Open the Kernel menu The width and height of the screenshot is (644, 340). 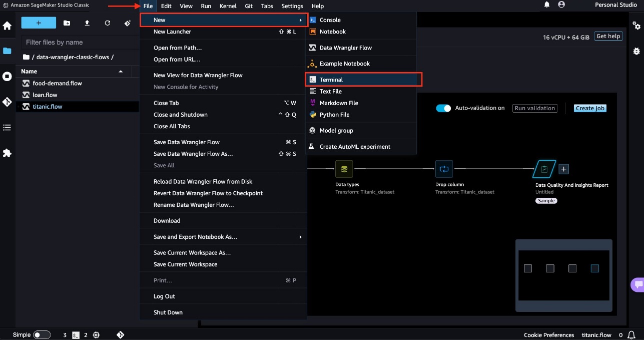click(x=228, y=6)
